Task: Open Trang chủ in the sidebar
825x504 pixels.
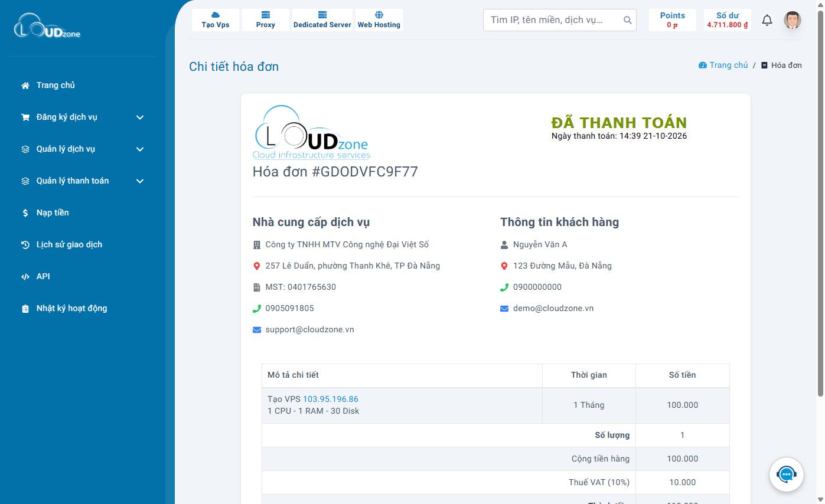Action: coord(83,86)
